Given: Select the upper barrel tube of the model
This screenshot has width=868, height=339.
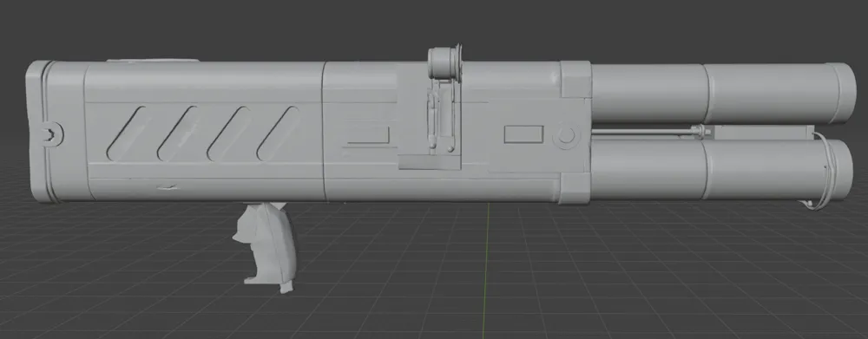Looking at the screenshot, I should pos(723,94).
